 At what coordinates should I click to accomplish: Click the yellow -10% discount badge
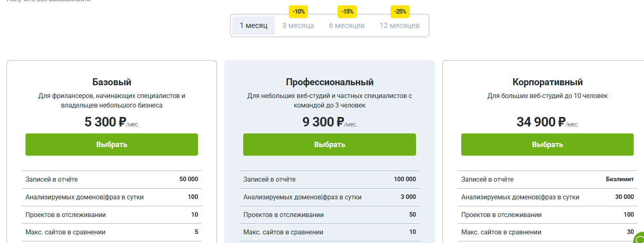[x=299, y=12]
